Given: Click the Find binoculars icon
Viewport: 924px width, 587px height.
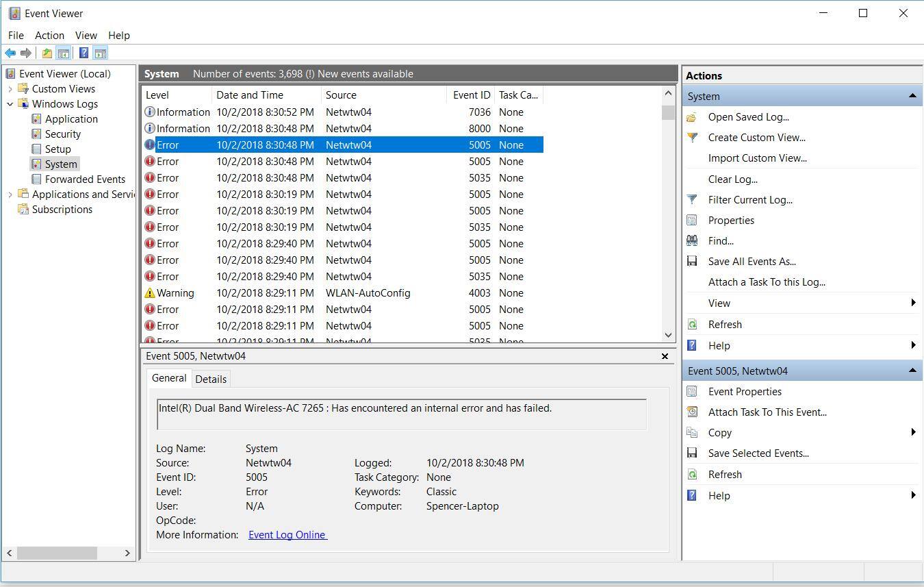Looking at the screenshot, I should [x=693, y=240].
